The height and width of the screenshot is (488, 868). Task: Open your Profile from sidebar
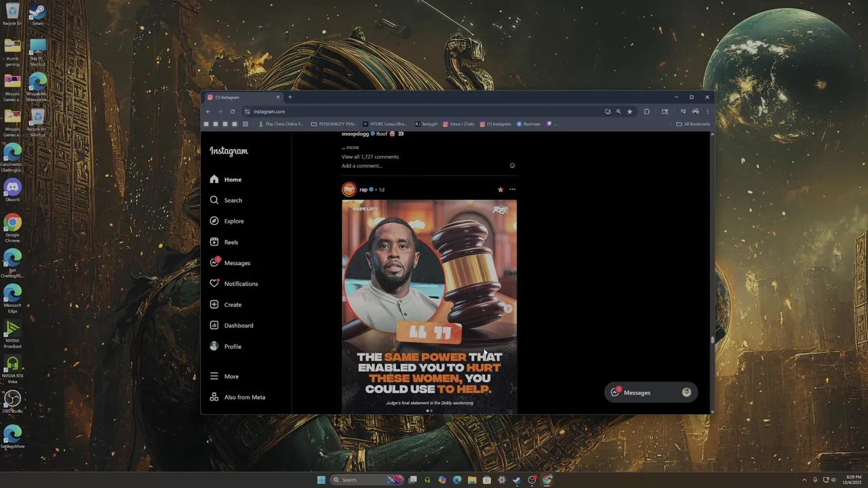(225, 346)
